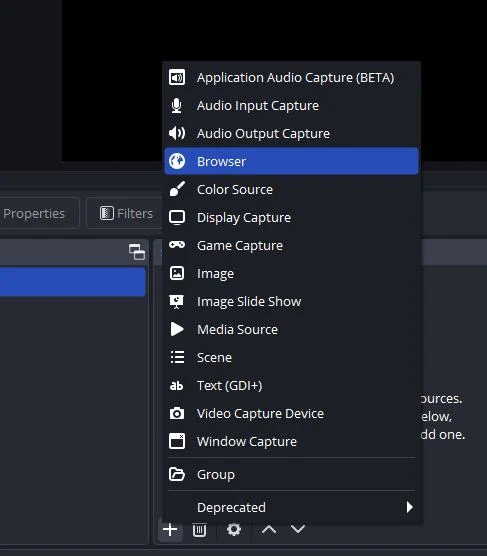Open the Deprecated menu entry
The width and height of the screenshot is (487, 556).
291,507
